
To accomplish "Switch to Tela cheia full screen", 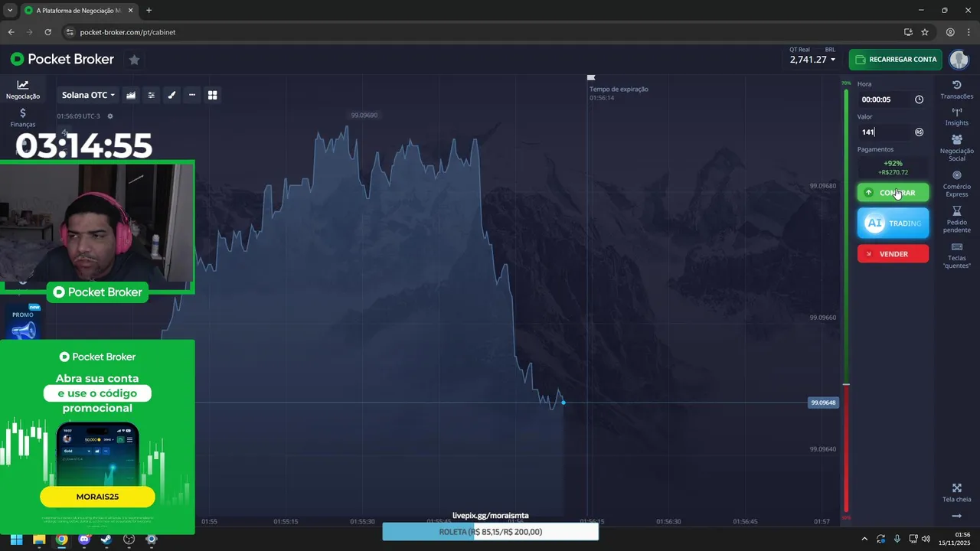I will (956, 493).
